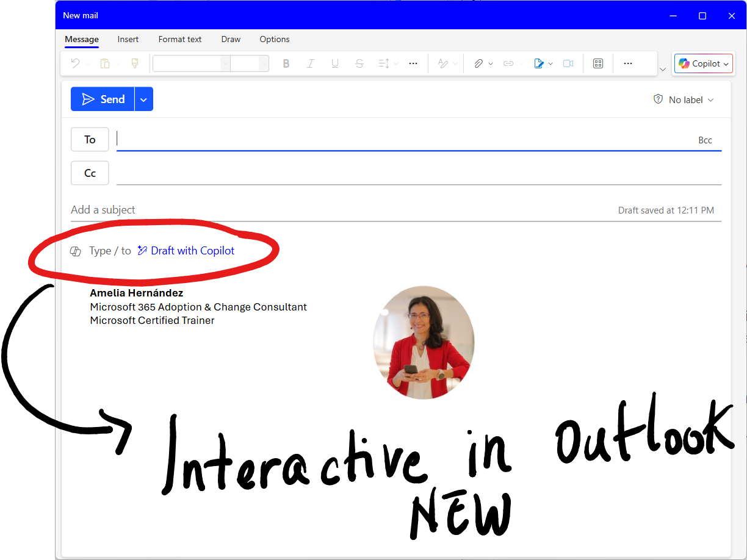Image resolution: width=747 pixels, height=560 pixels.
Task: Toggle italic formatting
Action: pyautogui.click(x=311, y=63)
